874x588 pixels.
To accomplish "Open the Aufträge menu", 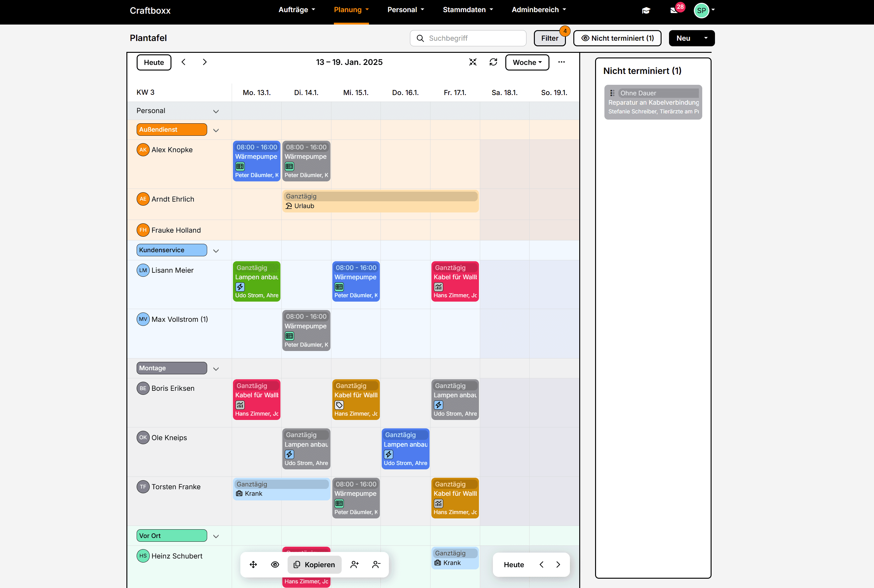I will 297,10.
